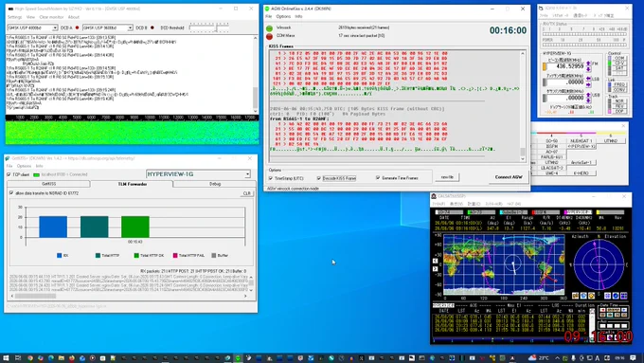Click the CLR button in GetKISS+
Viewport: 644px width, 363px height.
click(x=246, y=193)
